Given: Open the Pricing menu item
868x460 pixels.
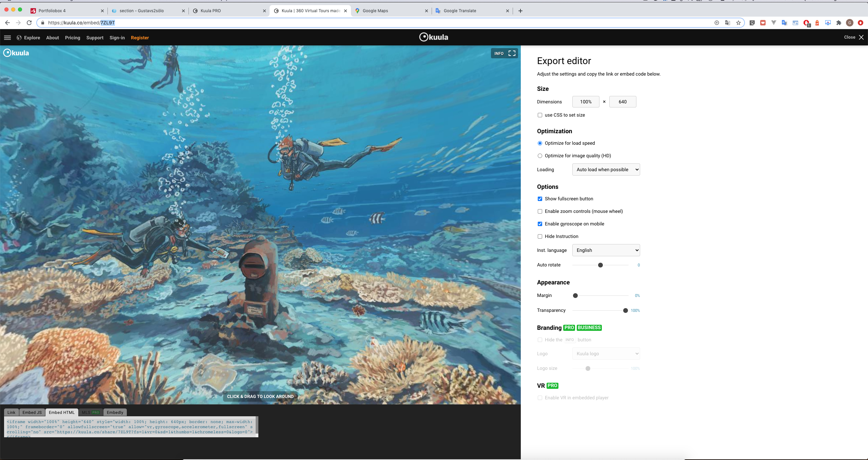Looking at the screenshot, I should (73, 38).
